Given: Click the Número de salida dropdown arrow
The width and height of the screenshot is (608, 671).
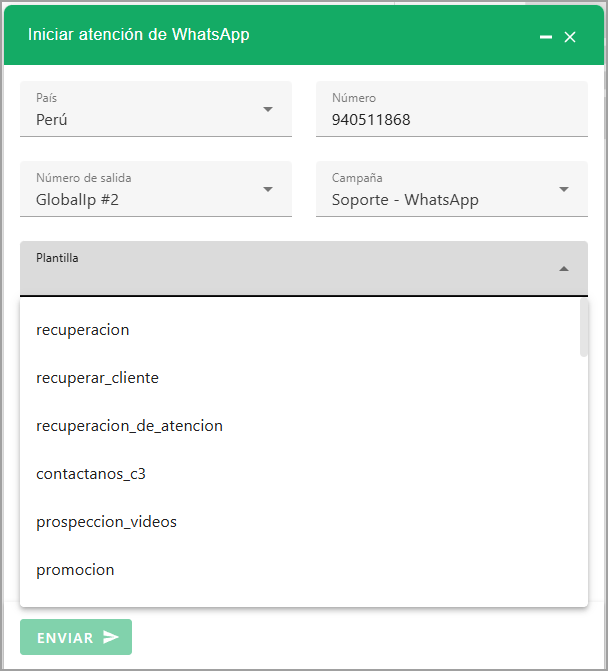Looking at the screenshot, I should point(268,189).
